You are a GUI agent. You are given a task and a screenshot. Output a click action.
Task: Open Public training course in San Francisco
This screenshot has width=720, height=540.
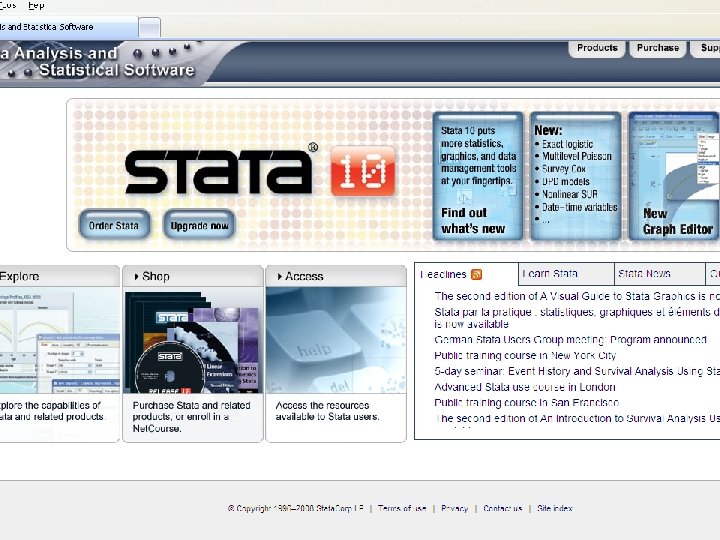tap(527, 403)
